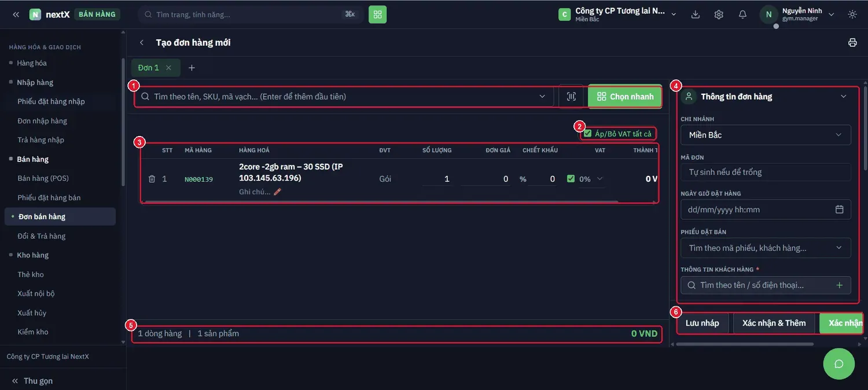Focus the Mã đơn input field
Viewport: 868px width, 390px height.
[766, 172]
